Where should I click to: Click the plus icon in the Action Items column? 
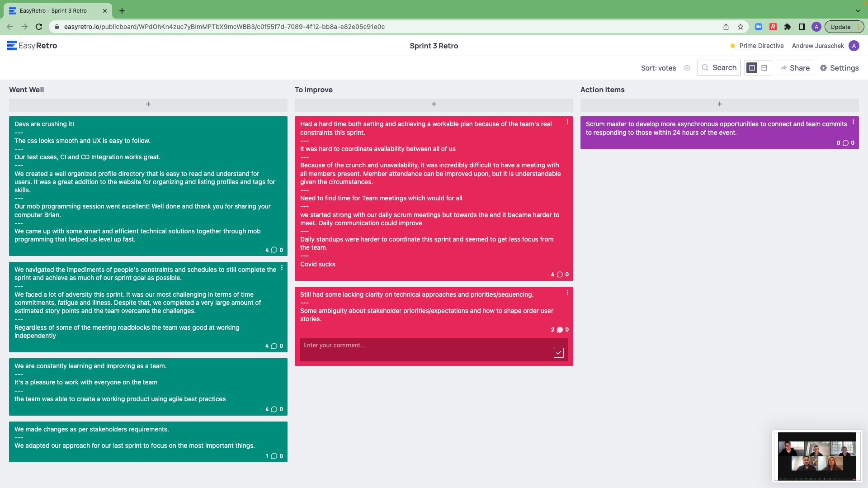click(719, 104)
